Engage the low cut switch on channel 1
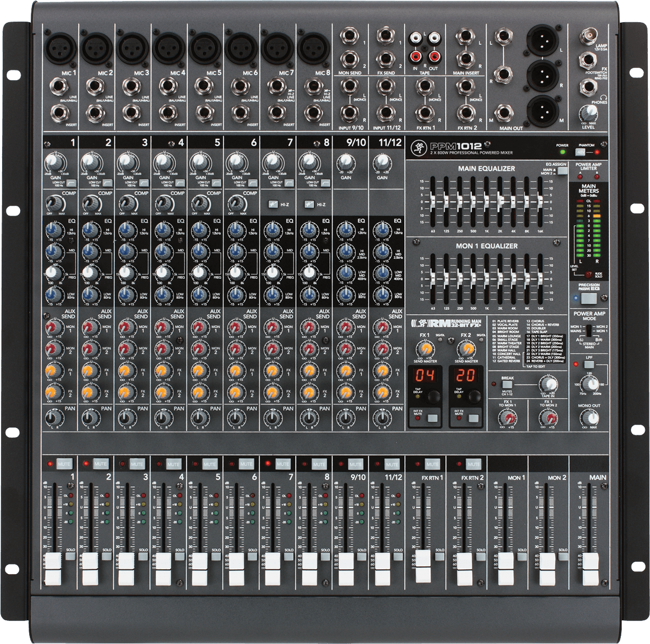The image size is (650, 644). pyautogui.click(x=71, y=184)
